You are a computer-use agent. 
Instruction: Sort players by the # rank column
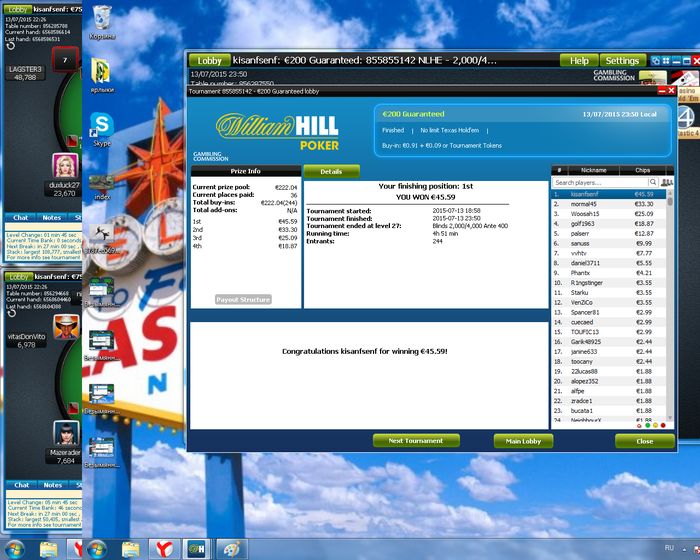coord(560,170)
